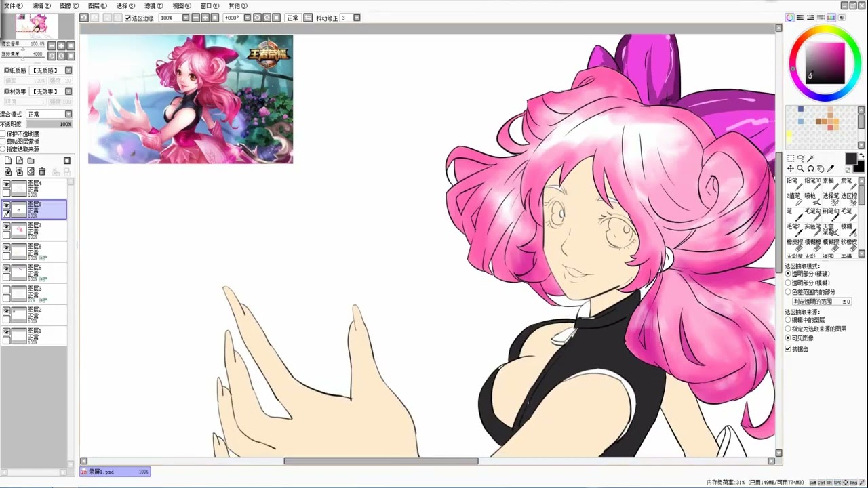Click the brown swatch in palette
This screenshot has height=488, width=868.
[818, 121]
